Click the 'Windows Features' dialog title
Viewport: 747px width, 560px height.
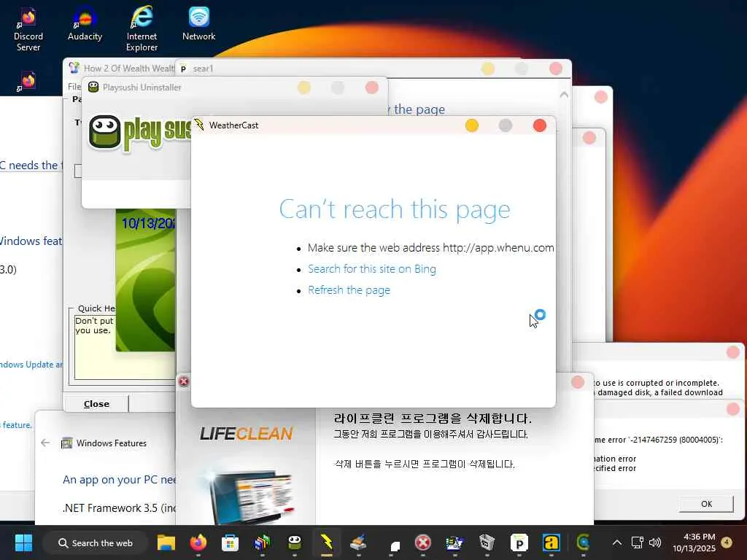point(111,443)
